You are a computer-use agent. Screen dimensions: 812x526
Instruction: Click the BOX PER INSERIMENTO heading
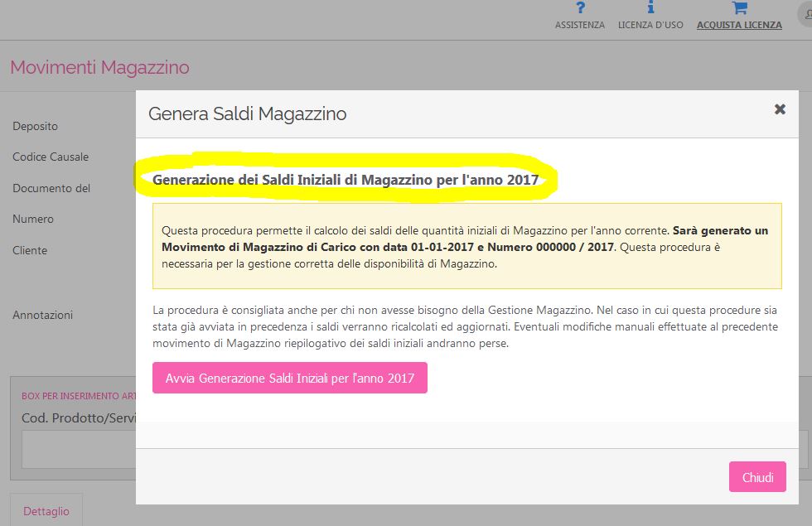[x=79, y=396]
